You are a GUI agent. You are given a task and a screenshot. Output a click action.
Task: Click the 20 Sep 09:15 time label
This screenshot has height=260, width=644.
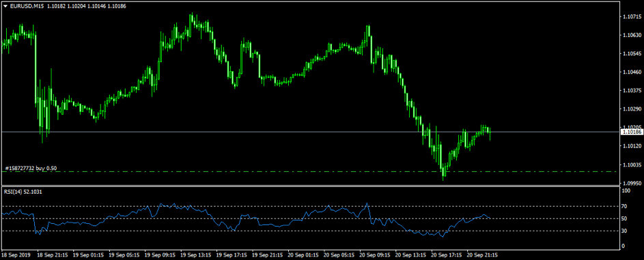[x=375, y=255]
